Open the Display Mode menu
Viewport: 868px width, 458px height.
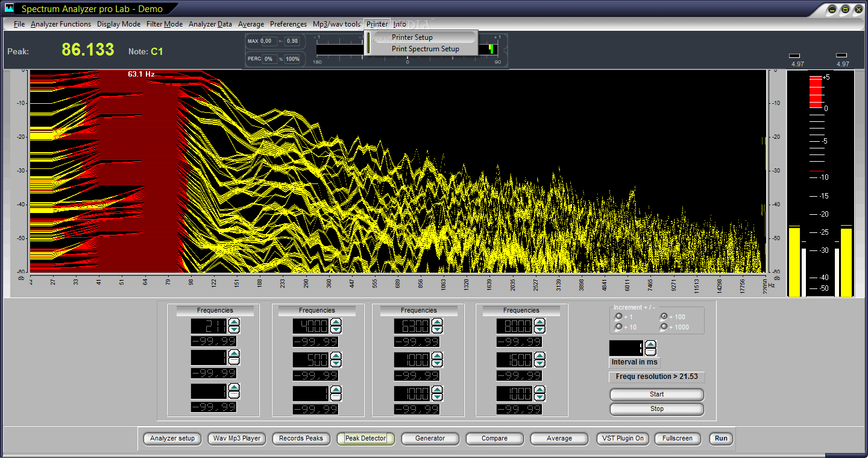119,24
